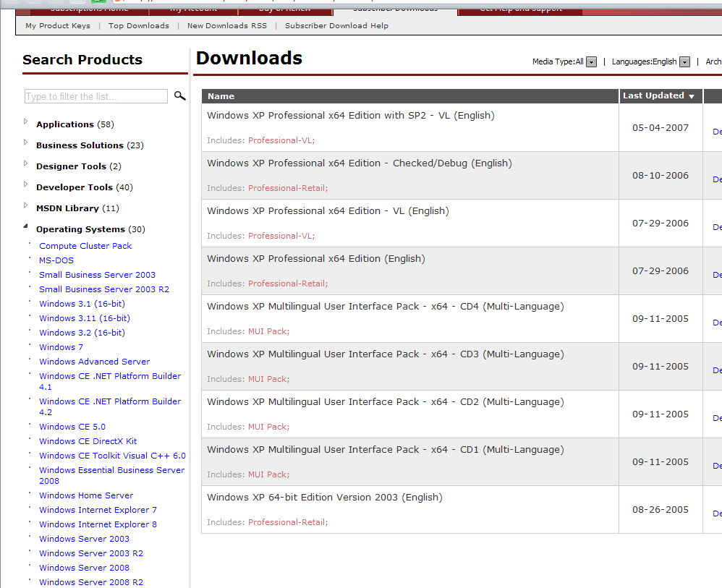The image size is (722, 588).
Task: Open the Media Type dropdown
Action: pos(591,62)
